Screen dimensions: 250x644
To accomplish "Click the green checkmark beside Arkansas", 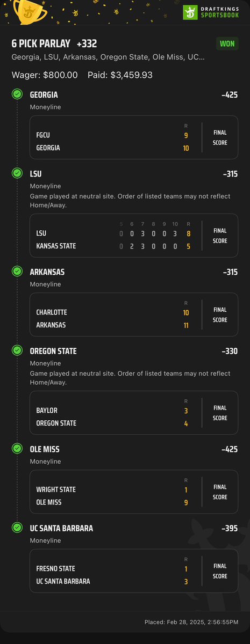I will [x=17, y=272].
